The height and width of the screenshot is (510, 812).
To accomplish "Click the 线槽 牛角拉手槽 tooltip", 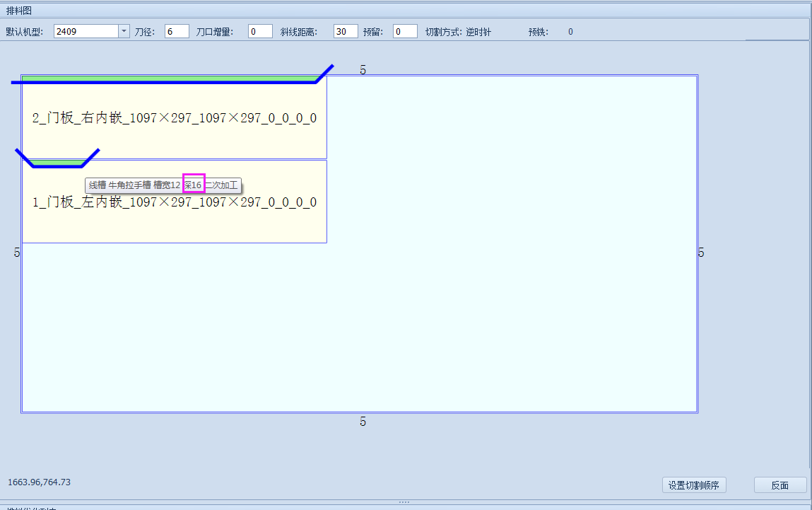I will [x=163, y=185].
